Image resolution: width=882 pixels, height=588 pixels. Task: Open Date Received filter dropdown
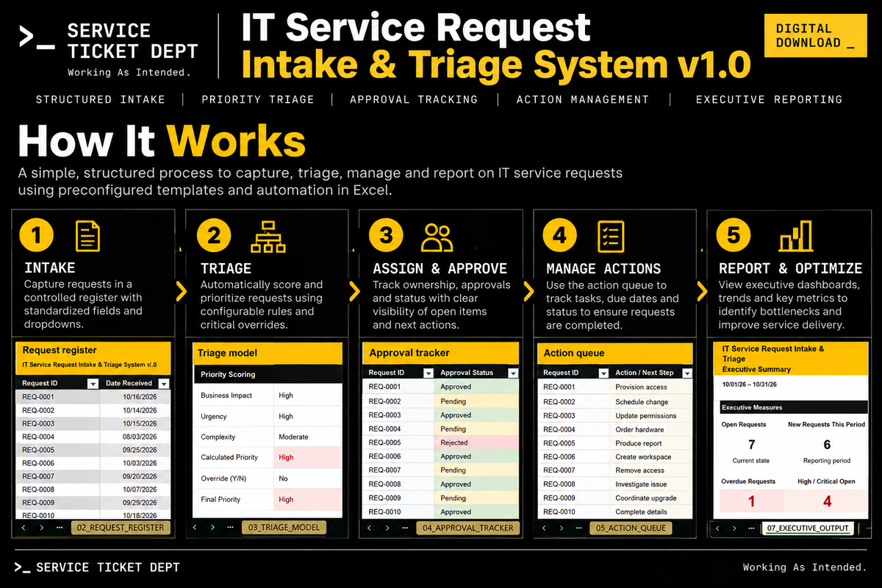click(164, 384)
